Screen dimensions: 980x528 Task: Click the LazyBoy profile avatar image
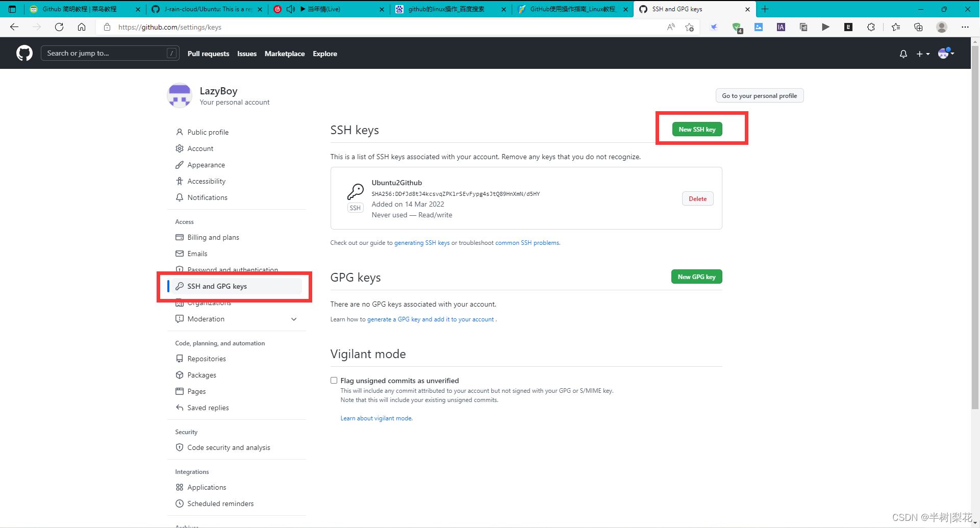click(180, 95)
